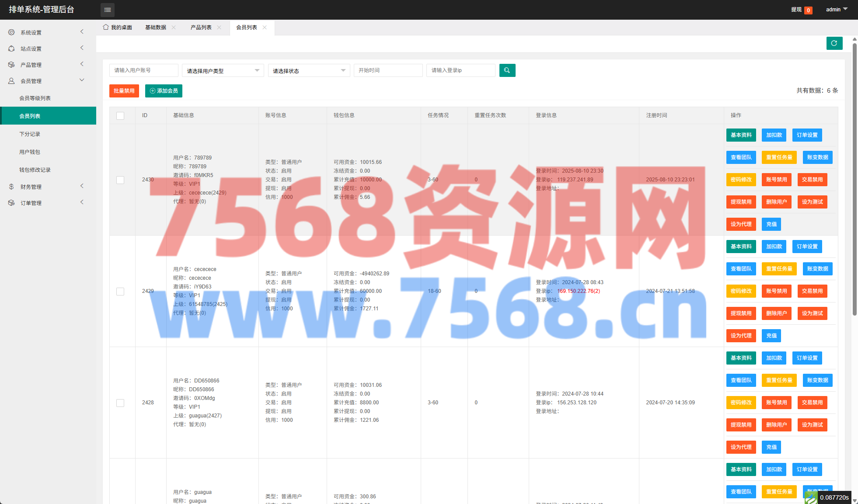Image resolution: width=858 pixels, height=504 pixels.
Task: Open the user type dropdown
Action: [x=223, y=71]
